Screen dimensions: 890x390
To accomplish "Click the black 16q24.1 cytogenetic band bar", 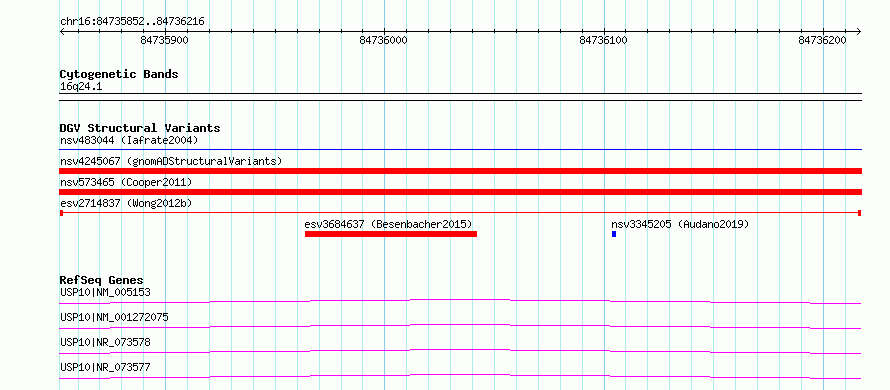I will tap(461, 97).
